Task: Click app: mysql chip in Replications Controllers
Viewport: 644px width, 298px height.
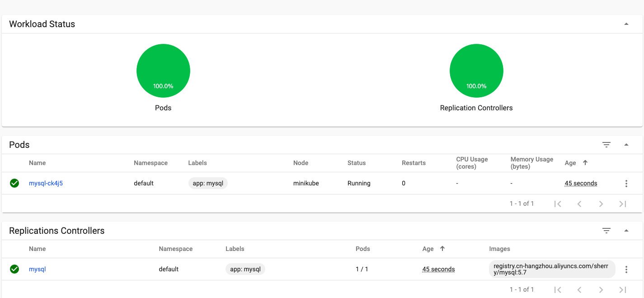Action: pos(245,269)
